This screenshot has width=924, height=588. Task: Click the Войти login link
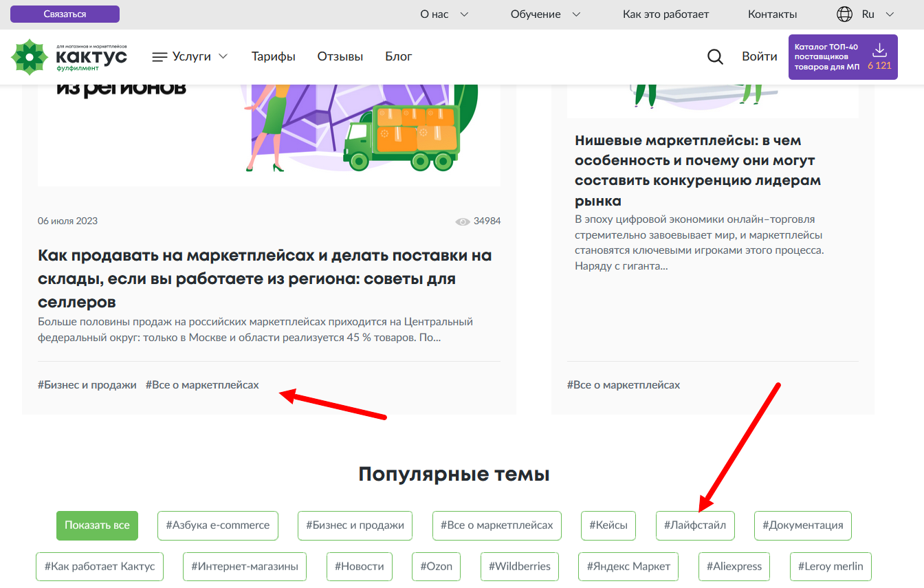(x=759, y=56)
